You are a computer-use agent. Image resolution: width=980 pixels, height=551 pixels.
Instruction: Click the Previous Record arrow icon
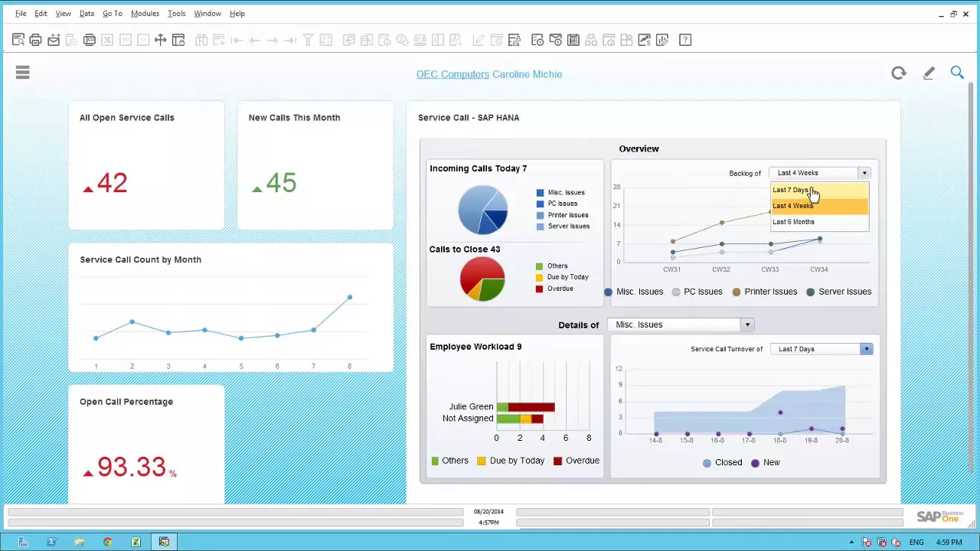click(254, 40)
